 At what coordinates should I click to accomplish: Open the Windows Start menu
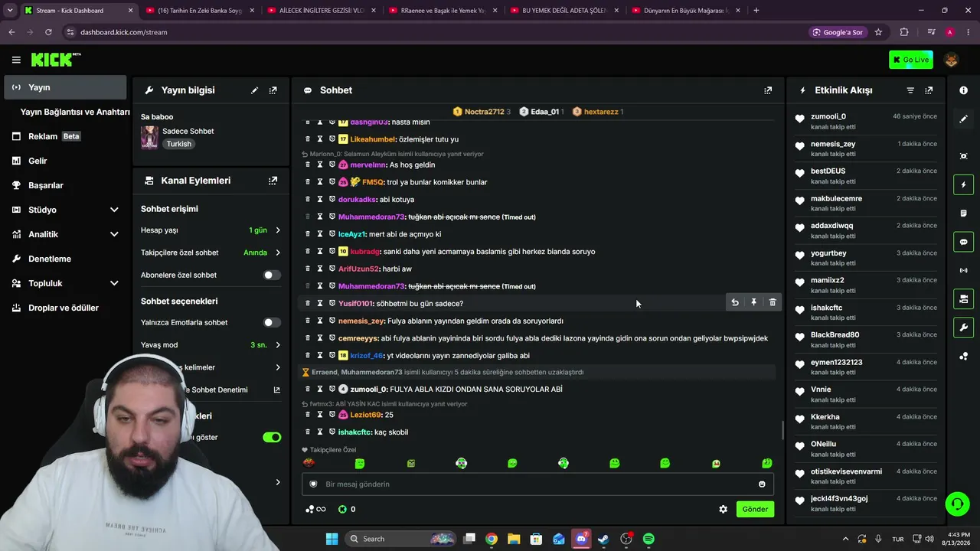(332, 539)
